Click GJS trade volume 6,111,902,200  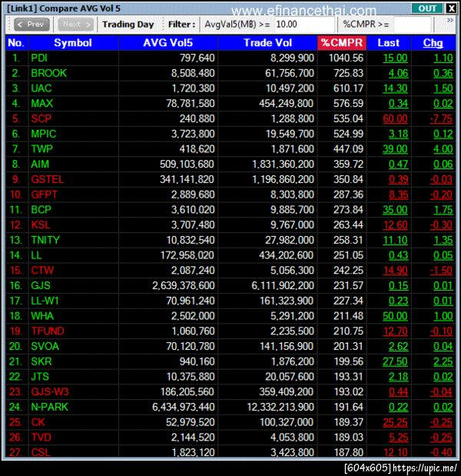coord(283,285)
